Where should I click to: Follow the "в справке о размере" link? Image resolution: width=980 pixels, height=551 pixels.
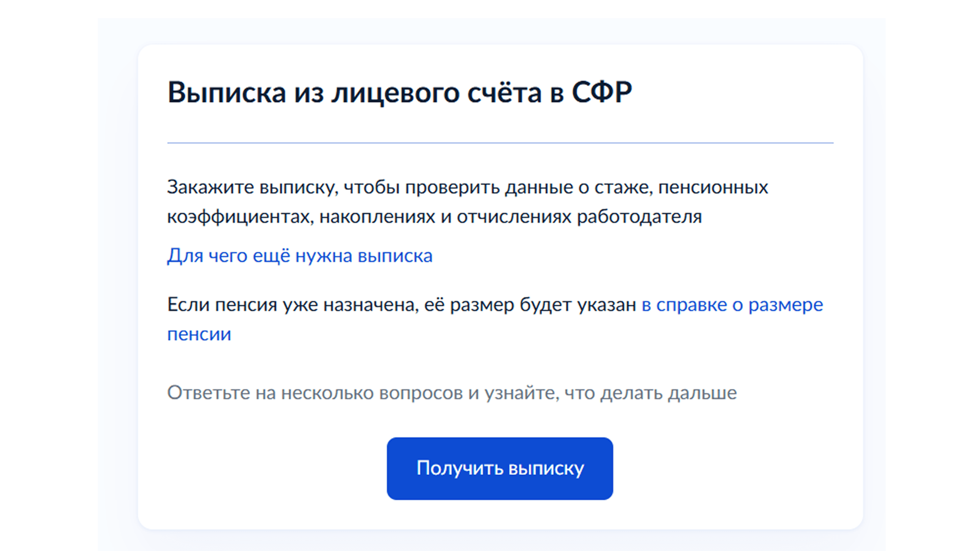pyautogui.click(x=732, y=305)
